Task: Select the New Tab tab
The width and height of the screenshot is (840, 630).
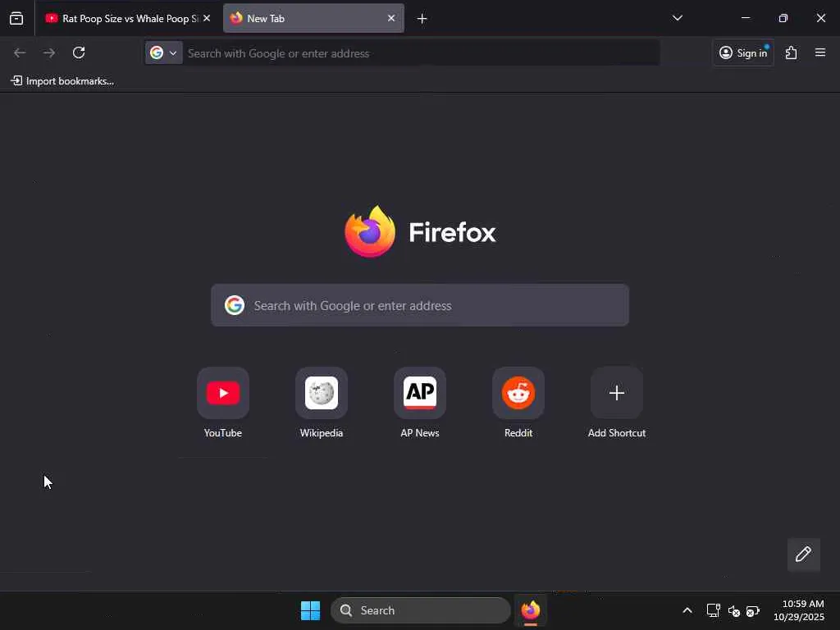Action: 313,18
